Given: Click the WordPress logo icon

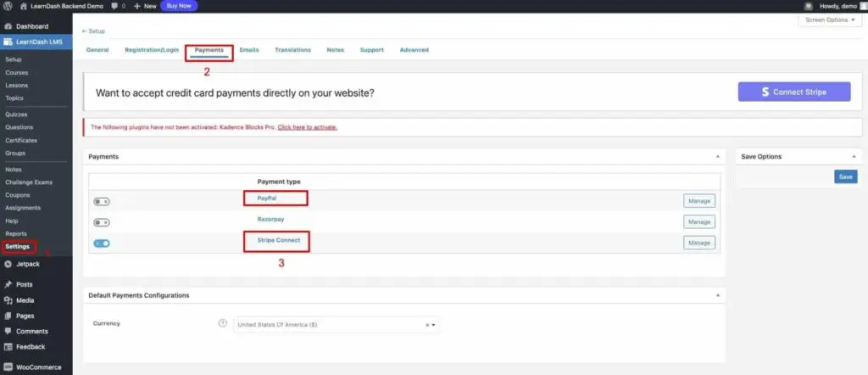Looking at the screenshot, I should pos(8,6).
